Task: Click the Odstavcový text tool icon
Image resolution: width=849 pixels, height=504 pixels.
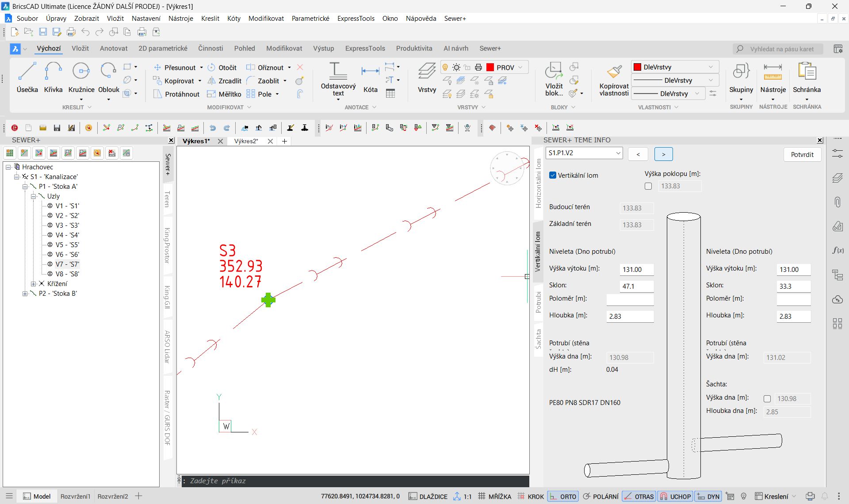Action: pos(338,72)
